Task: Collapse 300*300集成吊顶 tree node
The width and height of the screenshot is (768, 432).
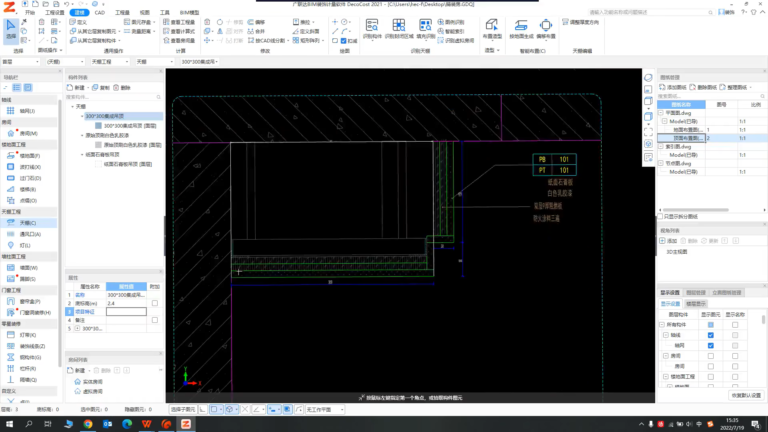Action: (x=82, y=116)
